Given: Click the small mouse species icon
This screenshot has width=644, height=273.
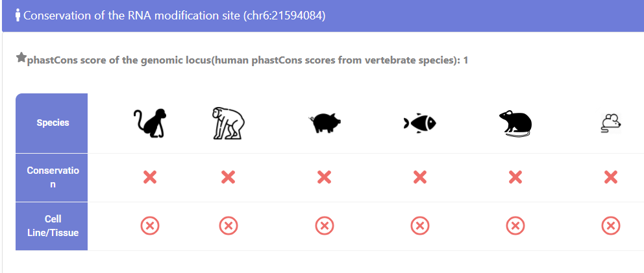Looking at the screenshot, I should [610, 123].
